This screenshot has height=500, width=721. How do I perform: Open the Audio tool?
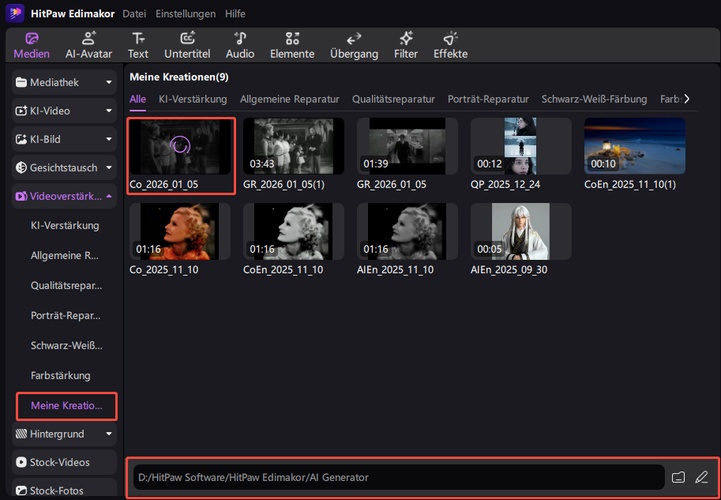click(x=240, y=46)
